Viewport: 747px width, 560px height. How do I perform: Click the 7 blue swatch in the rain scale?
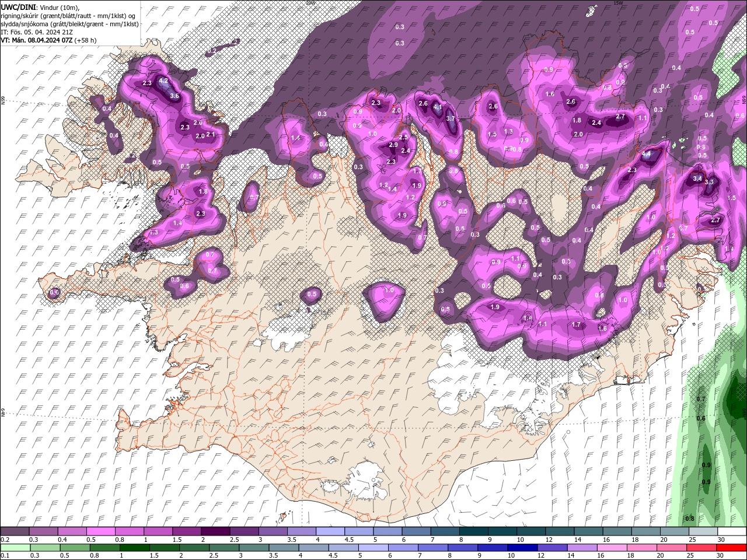(x=432, y=548)
